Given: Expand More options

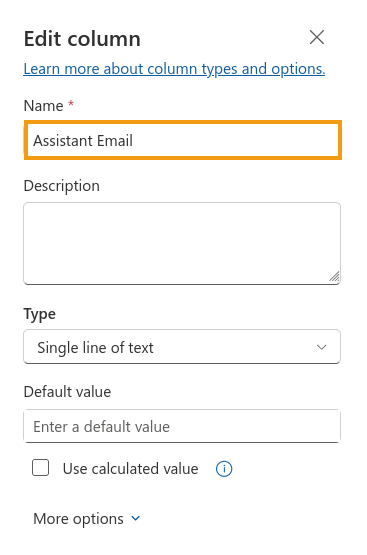Looking at the screenshot, I should tap(87, 519).
